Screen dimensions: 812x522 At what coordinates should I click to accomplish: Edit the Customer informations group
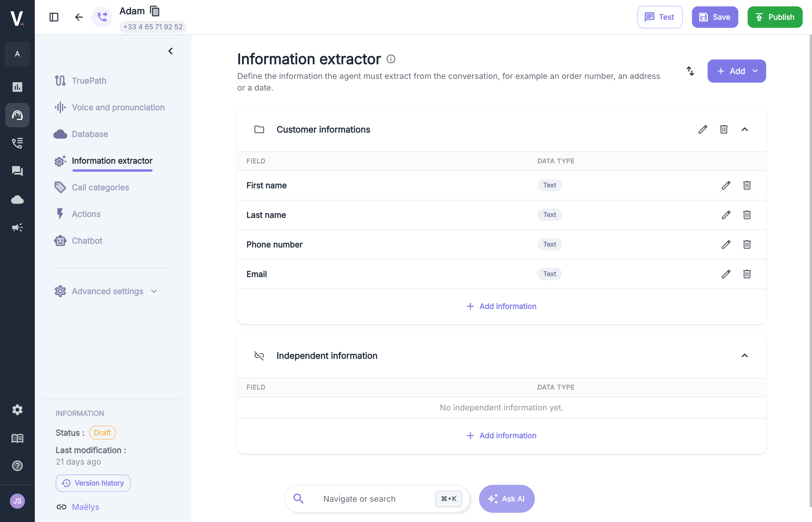pos(703,129)
